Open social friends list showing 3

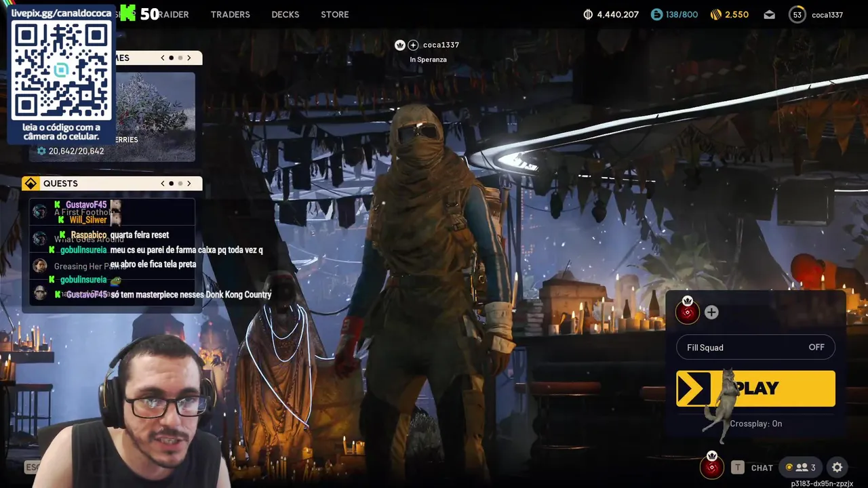[x=800, y=467]
